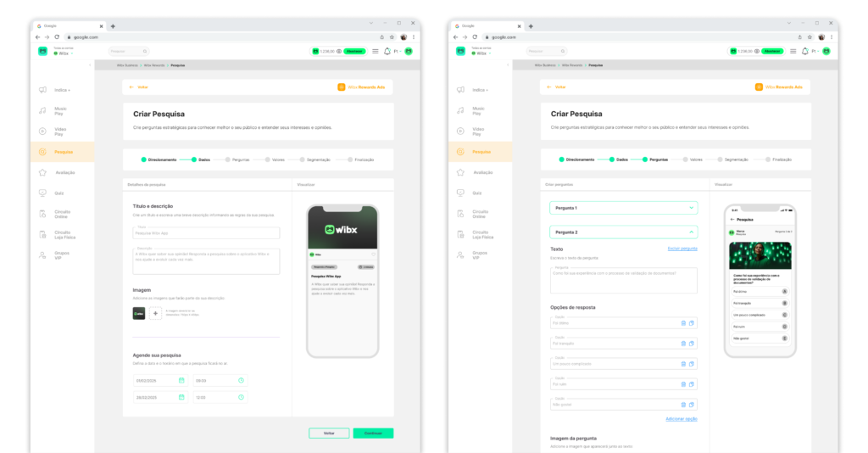Open Pt language dropdown in left window
The width and height of the screenshot is (868, 453).
397,51
